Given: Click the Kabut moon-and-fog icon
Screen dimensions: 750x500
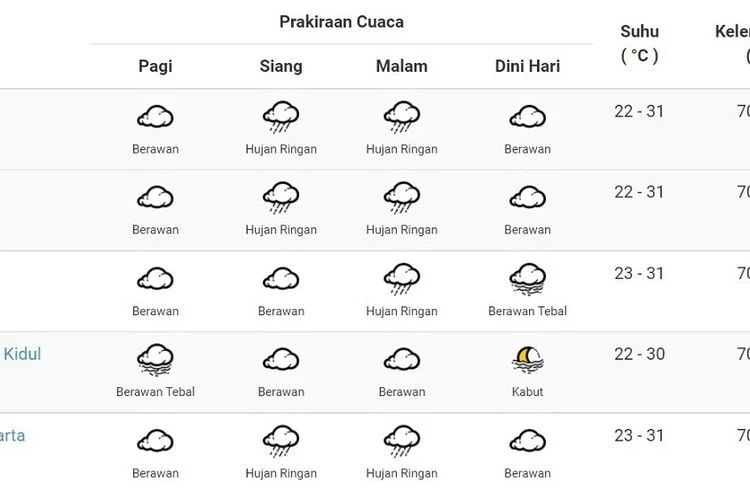Looking at the screenshot, I should click(x=528, y=359).
